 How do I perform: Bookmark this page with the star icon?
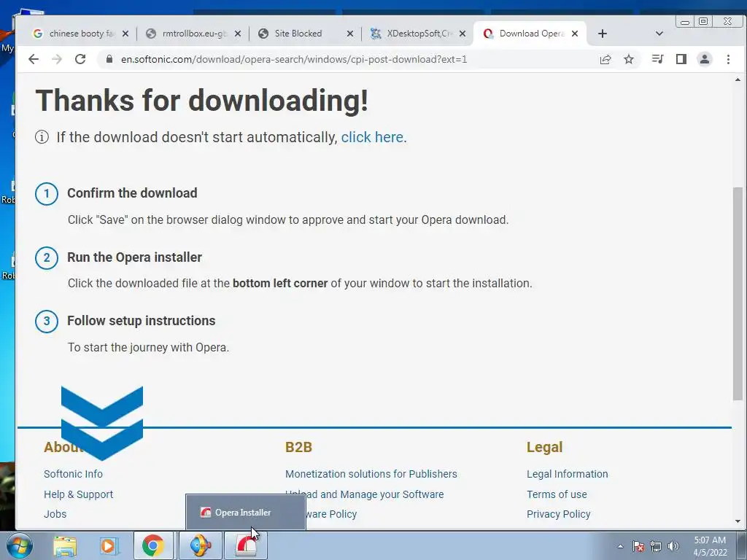629,59
